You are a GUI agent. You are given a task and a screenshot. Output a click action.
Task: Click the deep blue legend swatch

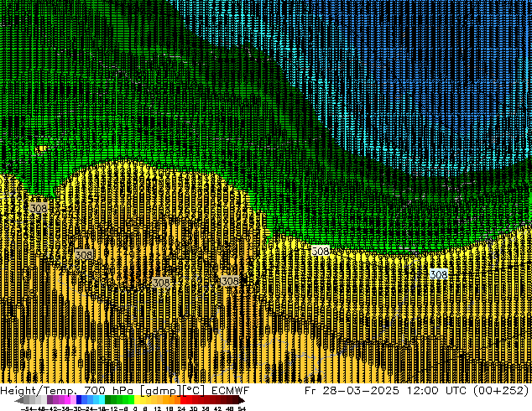79,400
